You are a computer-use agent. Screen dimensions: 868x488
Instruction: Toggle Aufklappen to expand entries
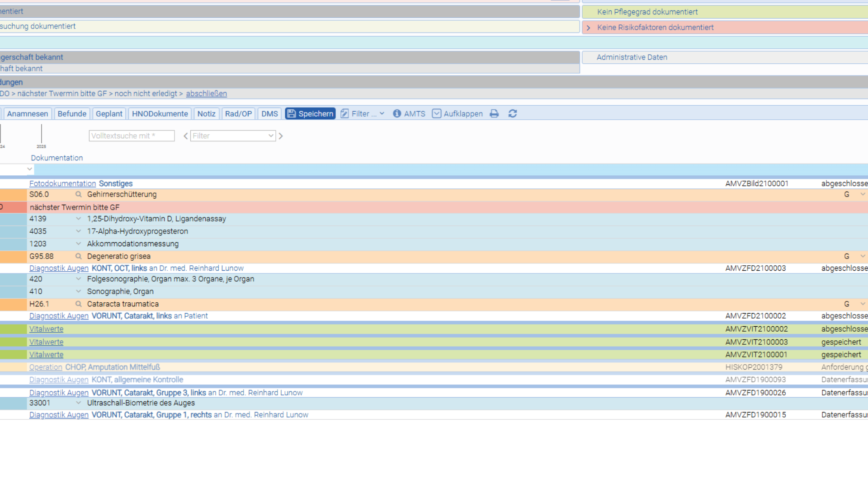[458, 114]
